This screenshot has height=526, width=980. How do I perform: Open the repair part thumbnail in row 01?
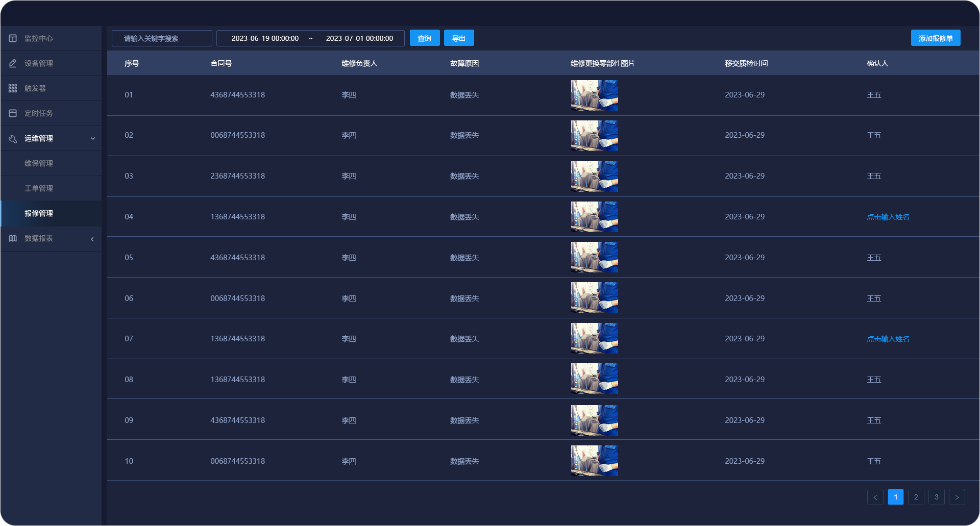pos(594,95)
